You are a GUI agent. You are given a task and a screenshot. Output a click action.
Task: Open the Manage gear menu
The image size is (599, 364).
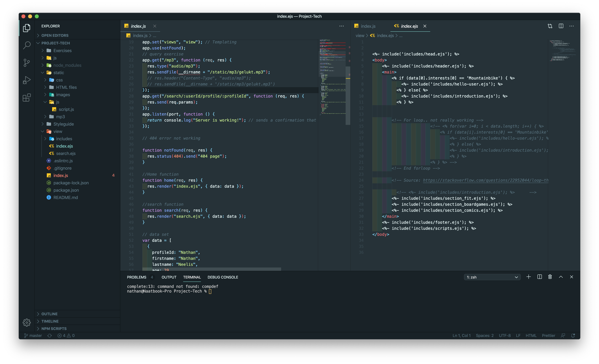[27, 322]
